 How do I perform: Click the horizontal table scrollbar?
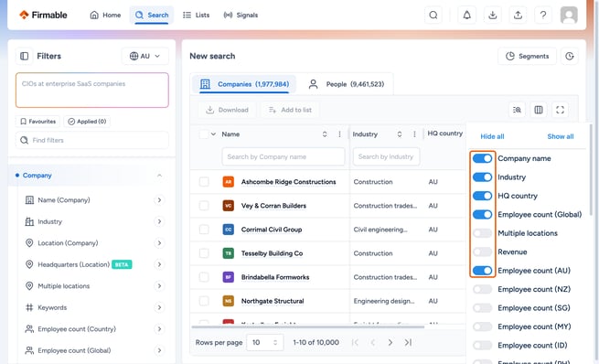pos(308,327)
